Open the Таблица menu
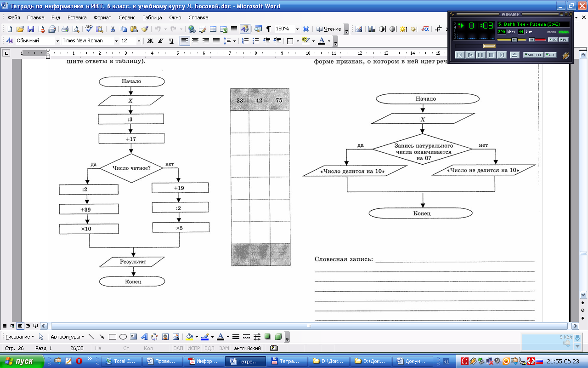The height and width of the screenshot is (368, 588). (x=152, y=17)
